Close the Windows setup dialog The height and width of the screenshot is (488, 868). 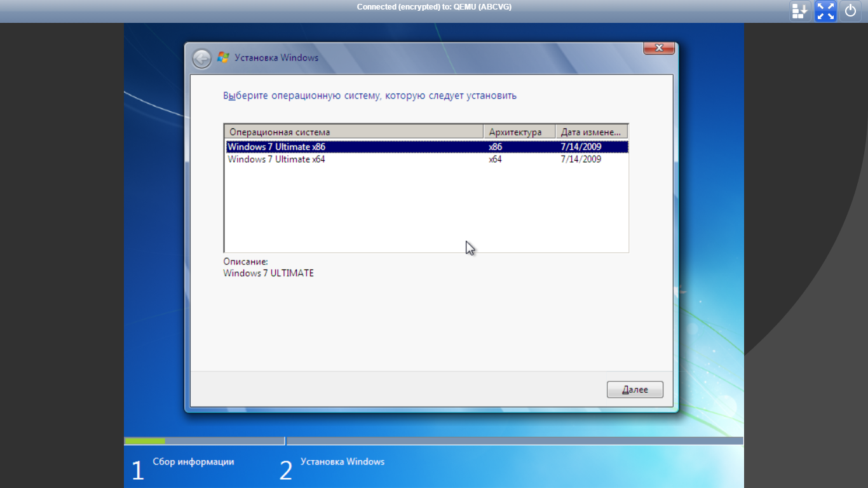(659, 48)
